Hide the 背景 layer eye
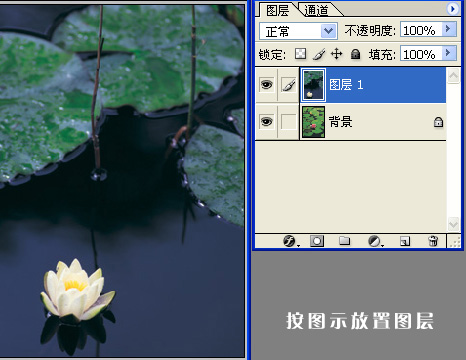Viewport: 466px width, 360px height. point(266,122)
